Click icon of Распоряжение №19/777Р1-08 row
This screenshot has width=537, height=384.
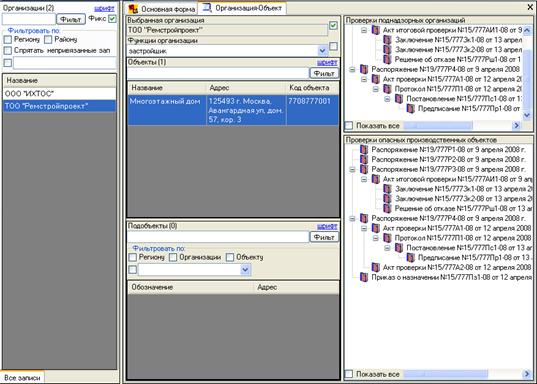[364, 149]
